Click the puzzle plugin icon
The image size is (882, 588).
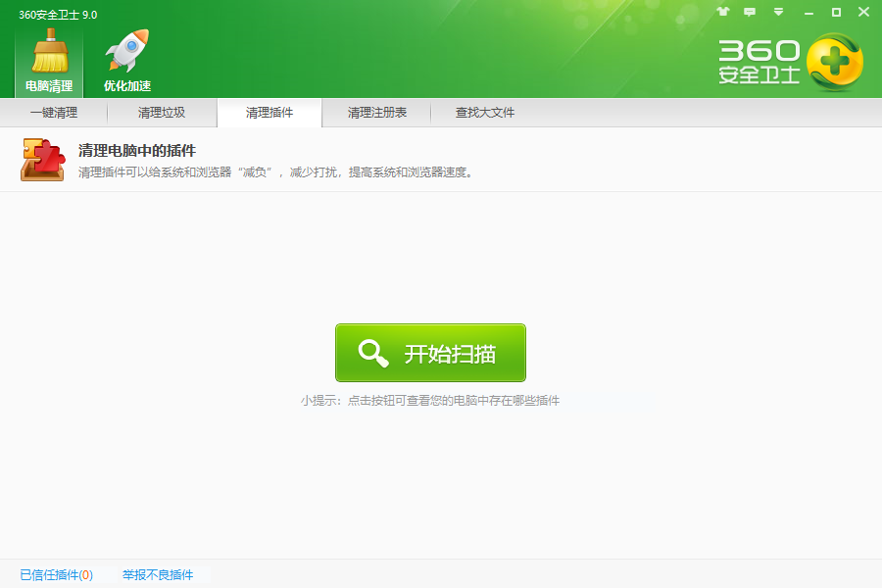click(43, 160)
